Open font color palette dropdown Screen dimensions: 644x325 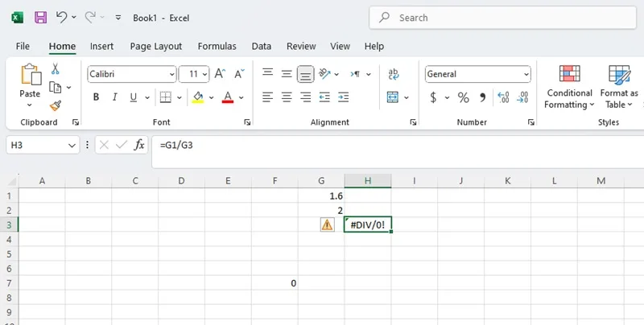(x=241, y=97)
